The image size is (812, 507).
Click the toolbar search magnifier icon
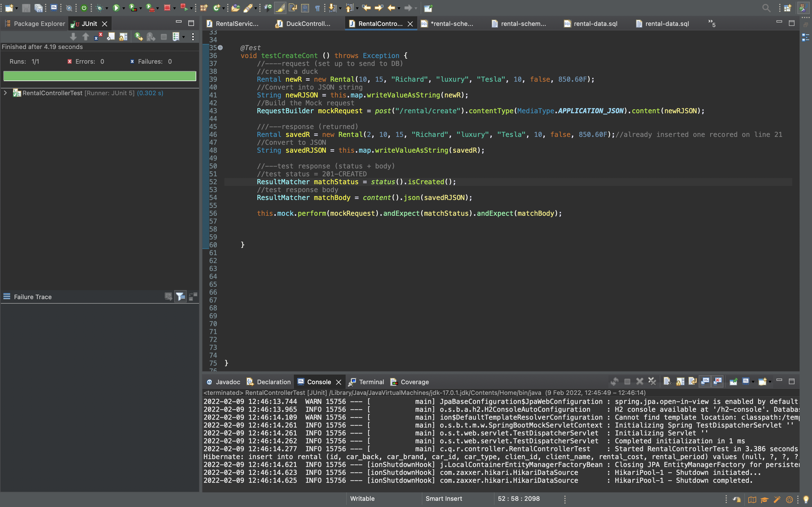(766, 8)
